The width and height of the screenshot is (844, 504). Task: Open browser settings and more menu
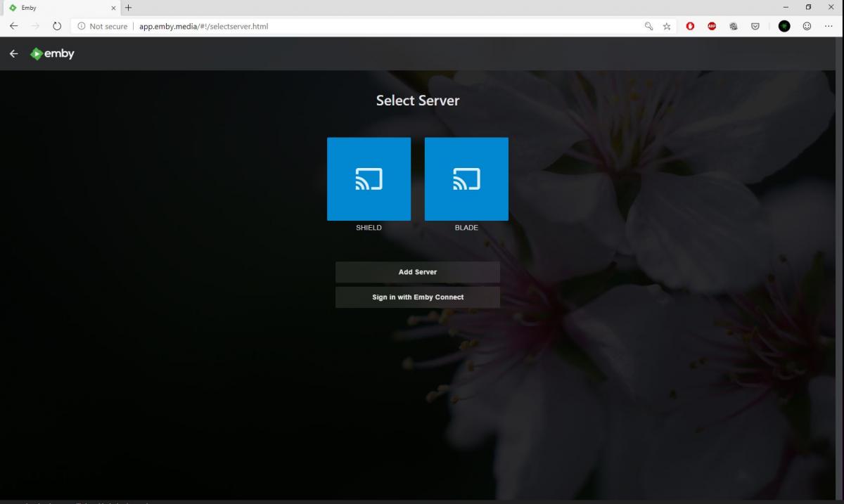[829, 26]
